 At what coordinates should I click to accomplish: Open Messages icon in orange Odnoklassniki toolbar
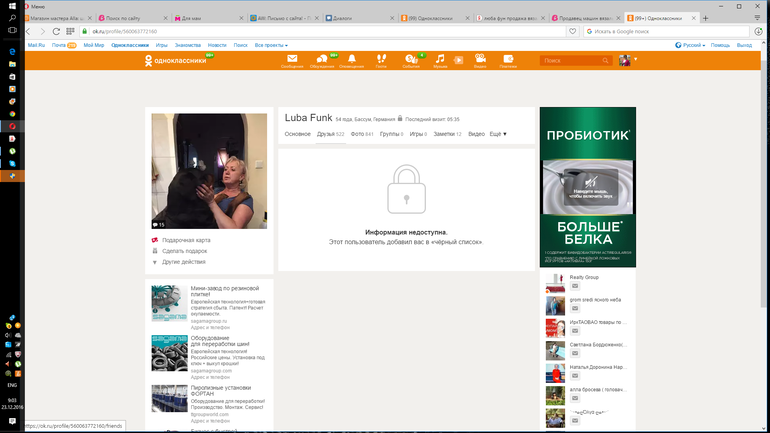(x=293, y=60)
